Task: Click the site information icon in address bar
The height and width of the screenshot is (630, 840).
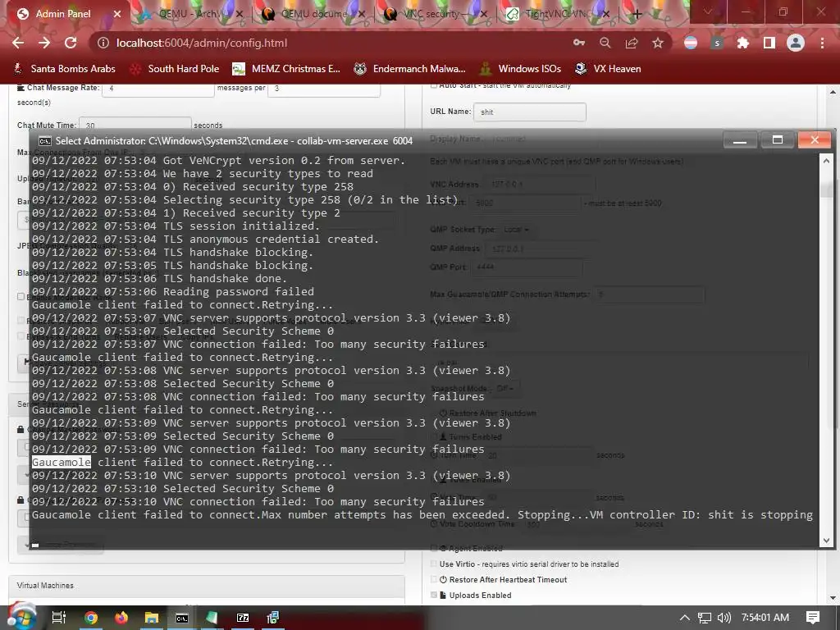Action: pyautogui.click(x=103, y=43)
